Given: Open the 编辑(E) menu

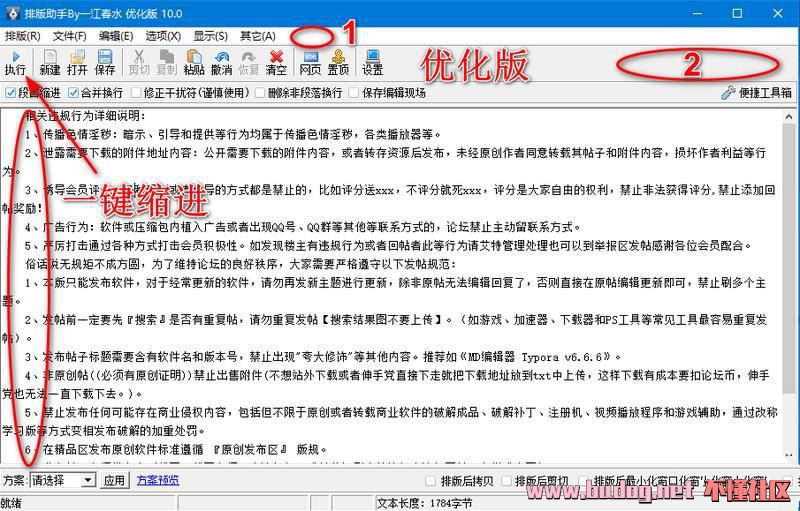Looking at the screenshot, I should point(116,36).
